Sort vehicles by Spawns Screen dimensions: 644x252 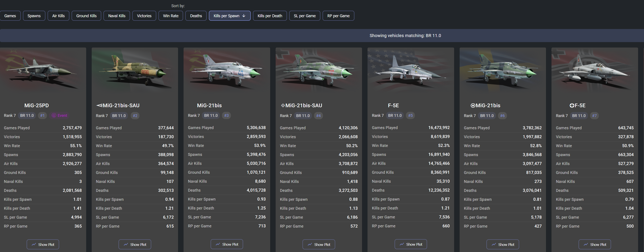coord(34,16)
